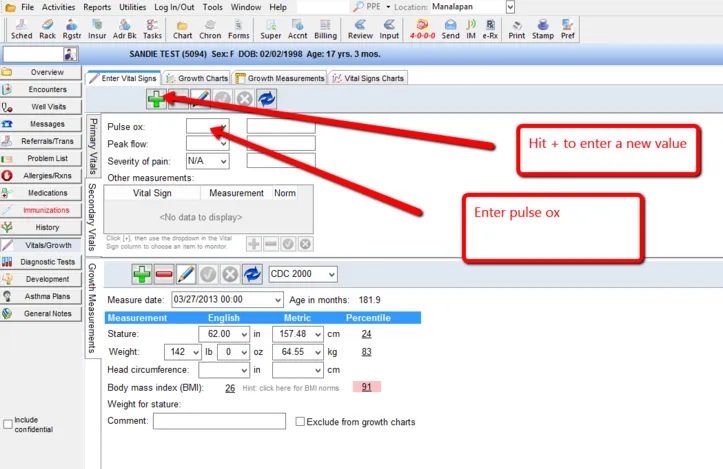723x469 pixels.
Task: Open e-Rx prescribing icon
Action: pos(490,28)
